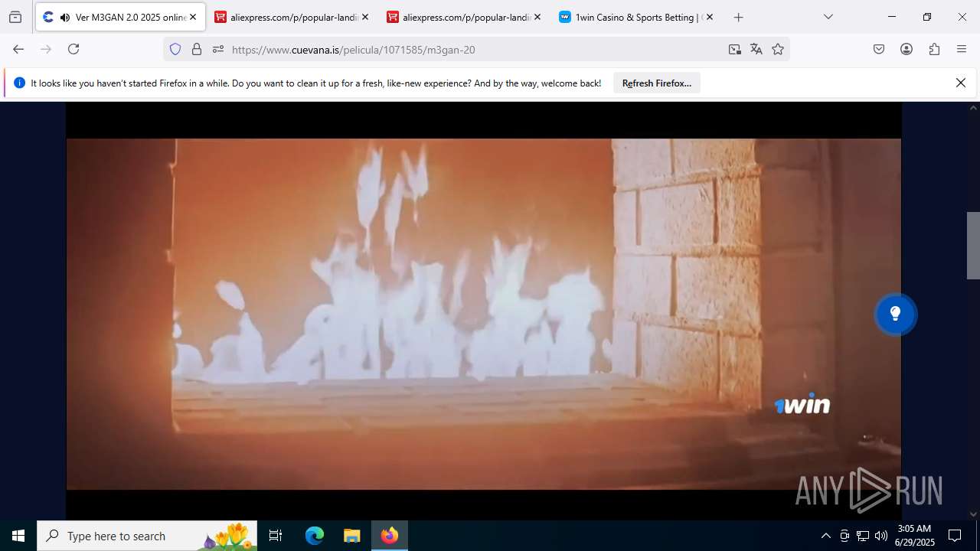Click the info icon in notification bar
The height and width of the screenshot is (551, 980).
[x=19, y=83]
